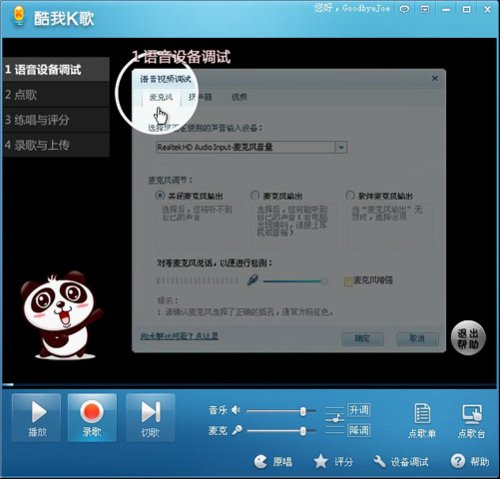Image resolution: width=500 pixels, height=479 pixels.
Task: Select step 4 录歌与上传
Action: click(56, 145)
